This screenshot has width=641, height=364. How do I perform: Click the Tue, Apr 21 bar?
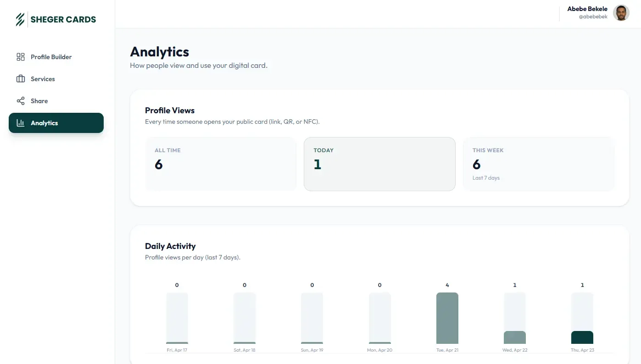tap(447, 318)
